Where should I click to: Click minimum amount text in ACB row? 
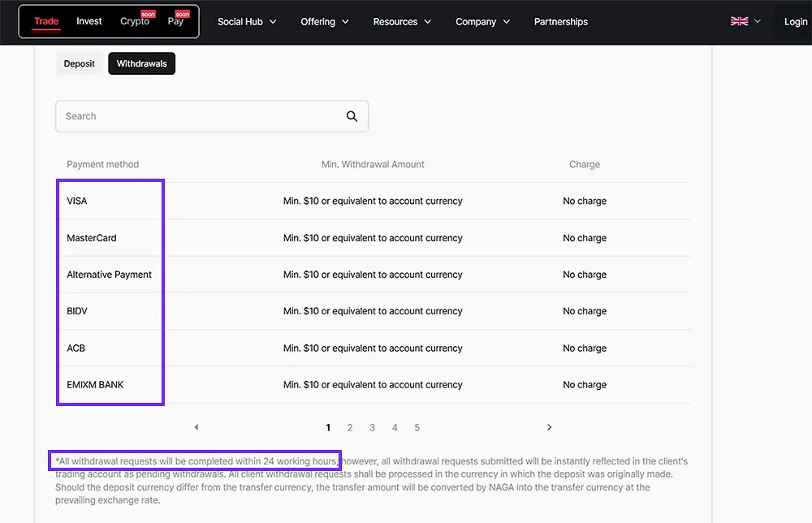tap(373, 348)
